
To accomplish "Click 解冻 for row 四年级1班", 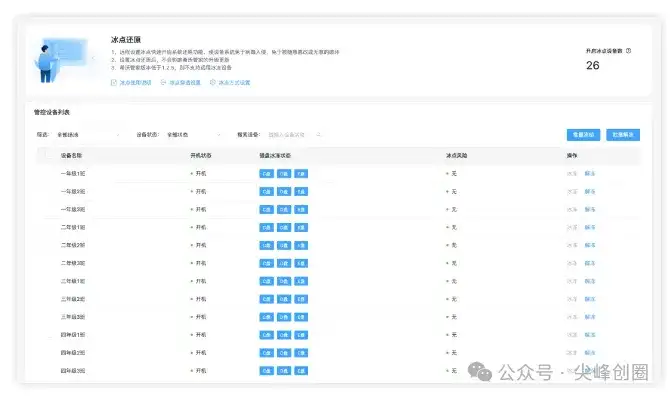I will coord(590,335).
